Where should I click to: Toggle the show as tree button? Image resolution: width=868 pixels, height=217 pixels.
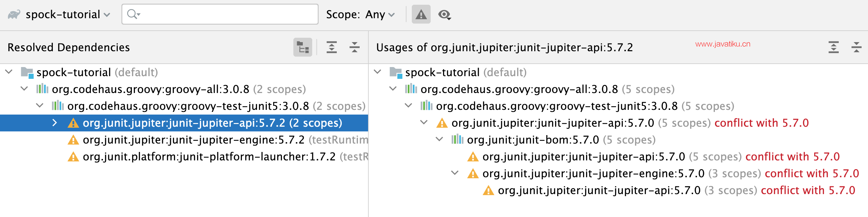click(302, 47)
